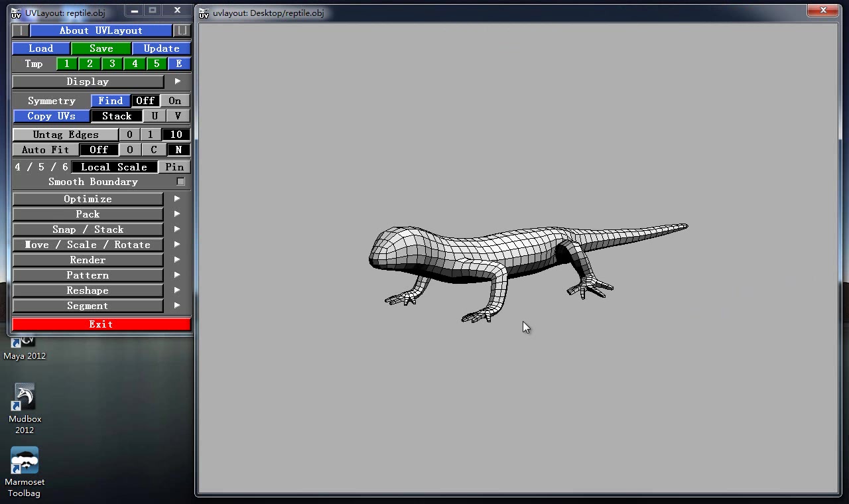Click the green Save button

(101, 48)
